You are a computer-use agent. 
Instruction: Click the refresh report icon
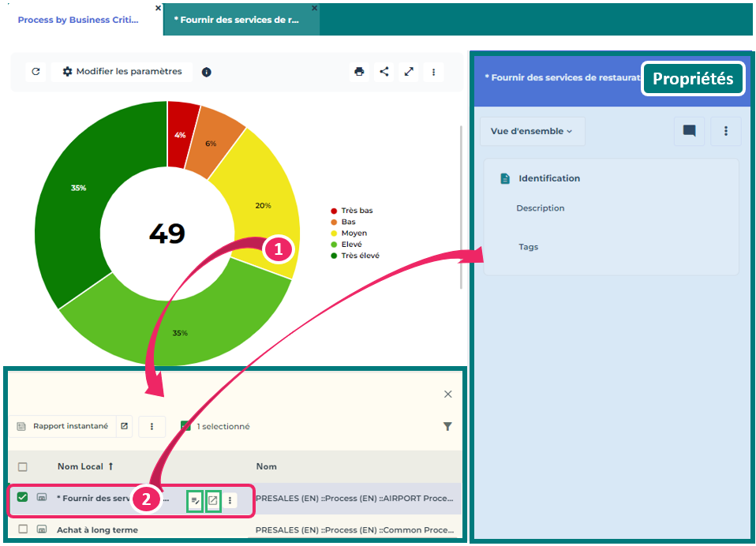click(x=36, y=72)
